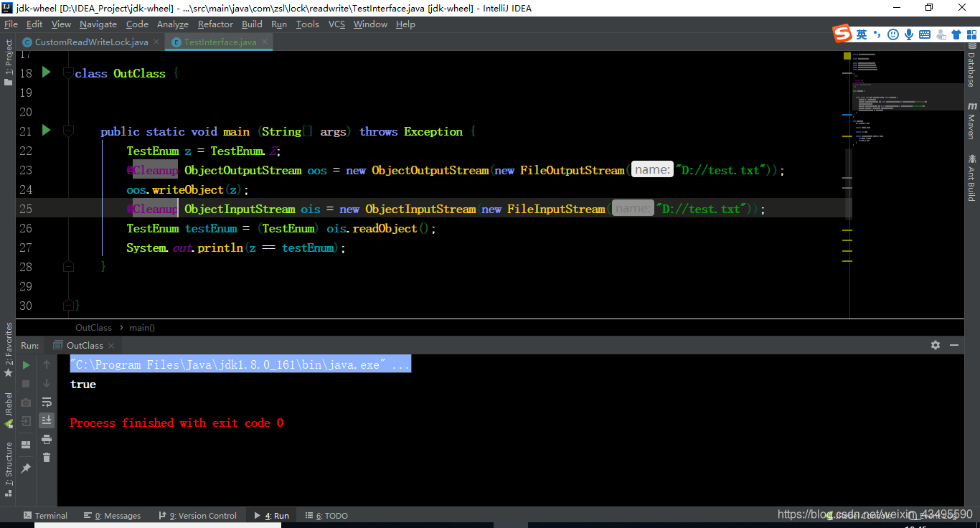Viewport: 980px width, 528px height.
Task: Collapse class OutClass fold marker on line 18
Action: [x=68, y=73]
